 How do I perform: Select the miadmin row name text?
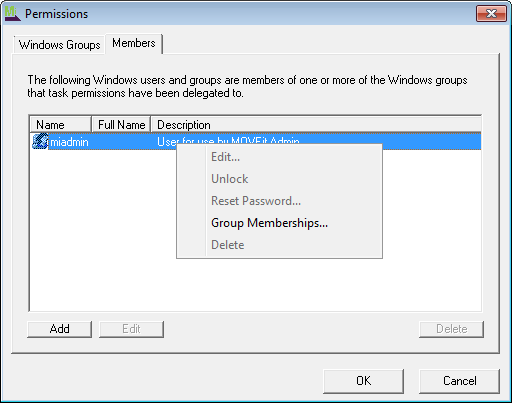[69, 142]
